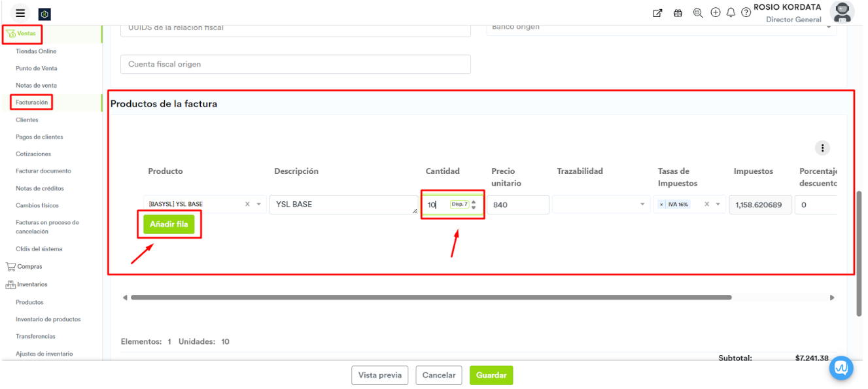Remove the IVA 16% tax tag

click(x=661, y=205)
